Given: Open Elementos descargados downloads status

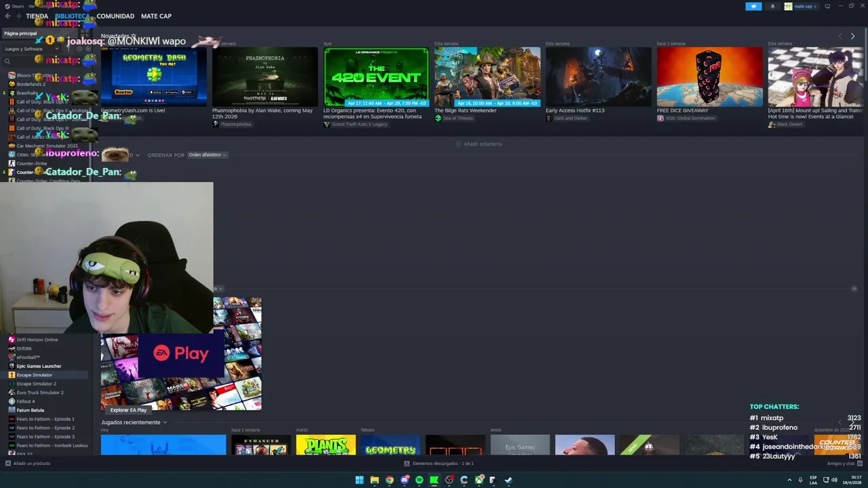Looking at the screenshot, I should tap(439, 464).
